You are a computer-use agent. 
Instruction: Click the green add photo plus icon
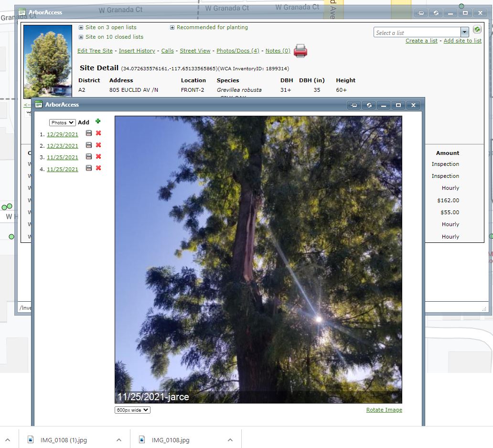click(98, 121)
